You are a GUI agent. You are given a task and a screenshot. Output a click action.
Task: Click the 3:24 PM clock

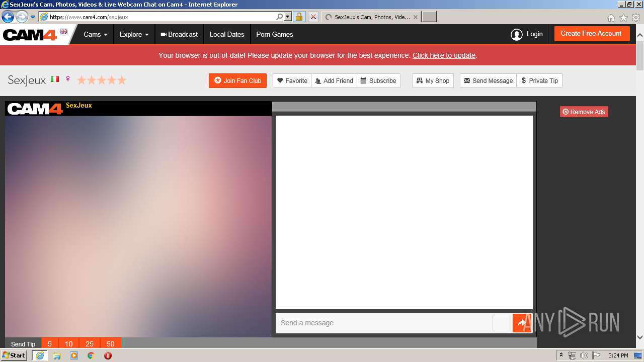pyautogui.click(x=618, y=355)
